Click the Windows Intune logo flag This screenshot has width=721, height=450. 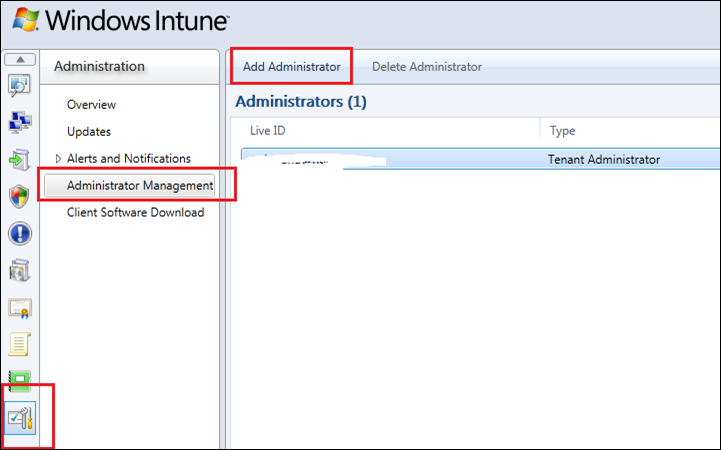click(x=26, y=20)
